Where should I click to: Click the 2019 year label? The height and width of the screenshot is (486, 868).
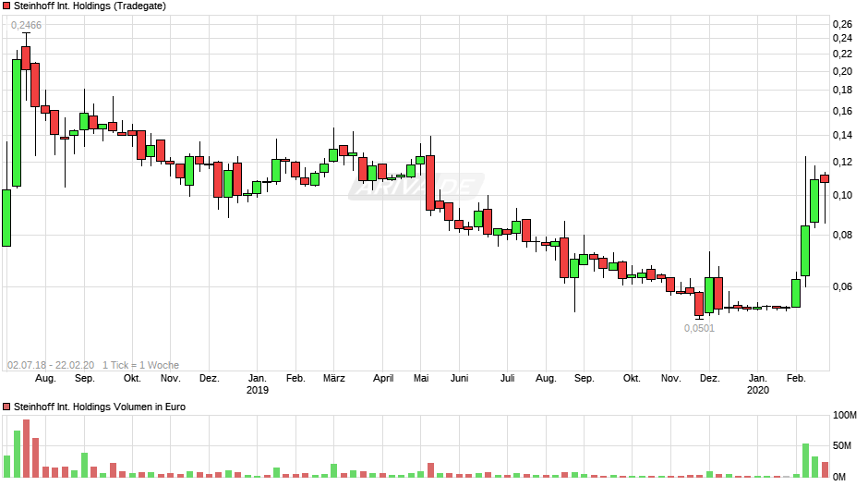pos(258,390)
